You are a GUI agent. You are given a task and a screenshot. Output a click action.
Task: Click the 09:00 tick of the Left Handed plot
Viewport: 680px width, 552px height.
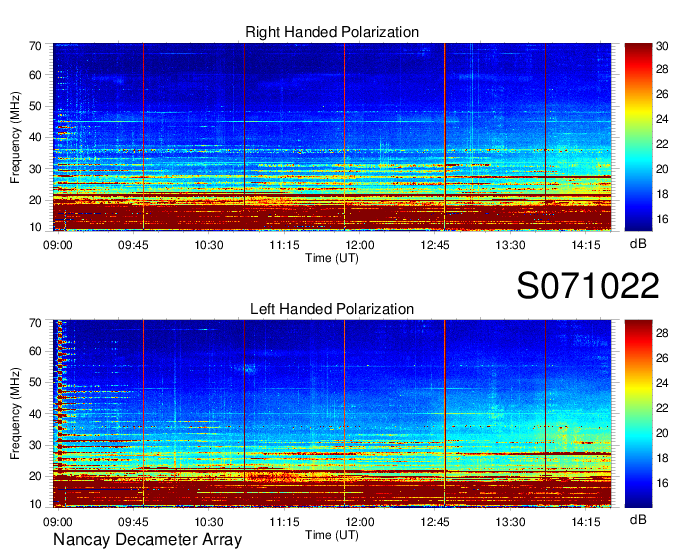tap(58, 522)
